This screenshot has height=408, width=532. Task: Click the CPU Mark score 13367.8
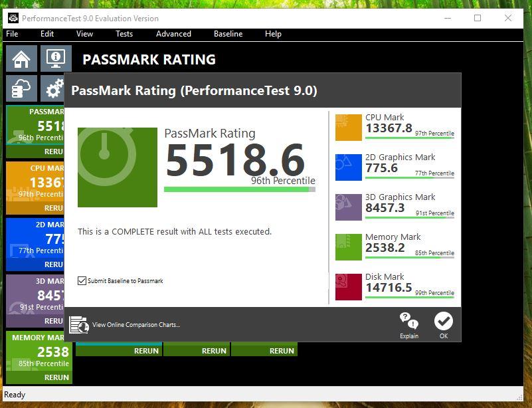tap(389, 128)
